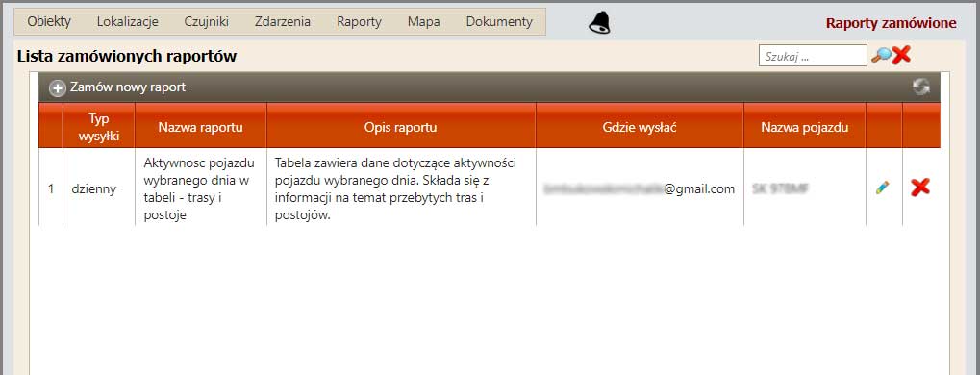Viewport: 980px width, 375px height.
Task: Click the plus icon for new report
Action: (x=58, y=88)
